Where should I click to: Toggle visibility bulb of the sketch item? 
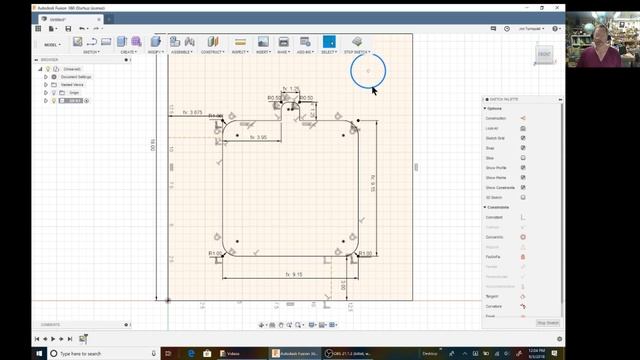pos(54,100)
